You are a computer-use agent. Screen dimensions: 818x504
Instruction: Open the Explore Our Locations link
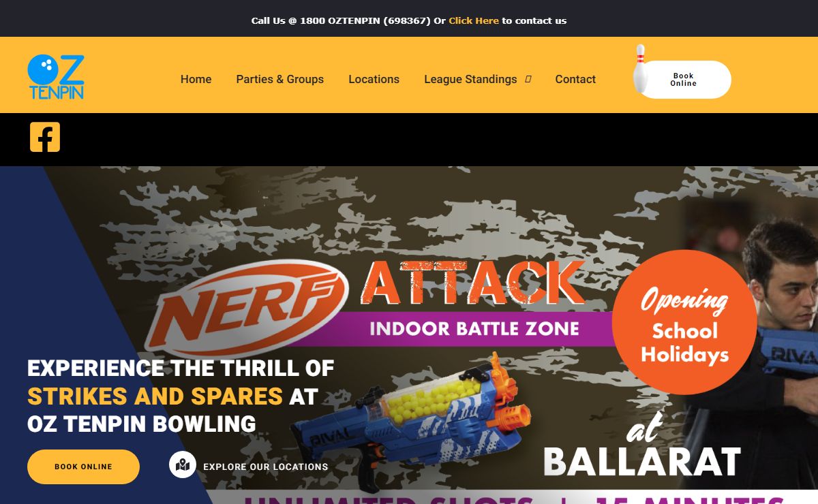tap(265, 467)
